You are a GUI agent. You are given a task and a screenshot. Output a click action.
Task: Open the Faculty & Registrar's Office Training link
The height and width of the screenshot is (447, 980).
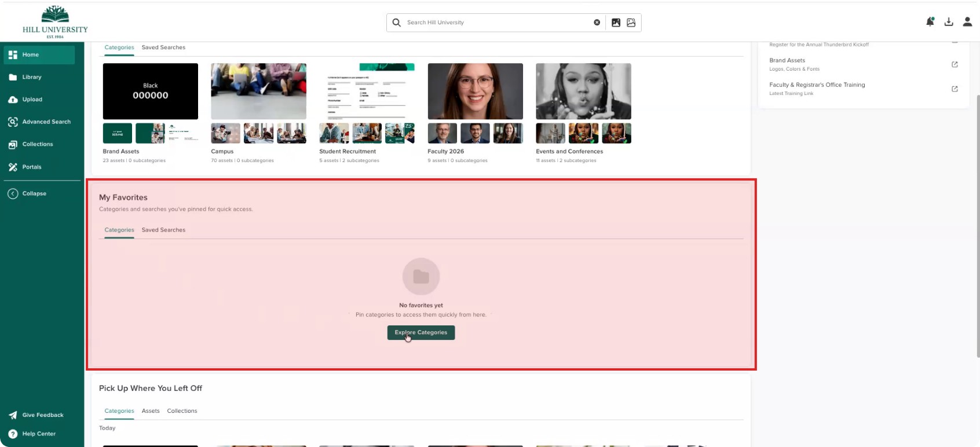point(817,85)
